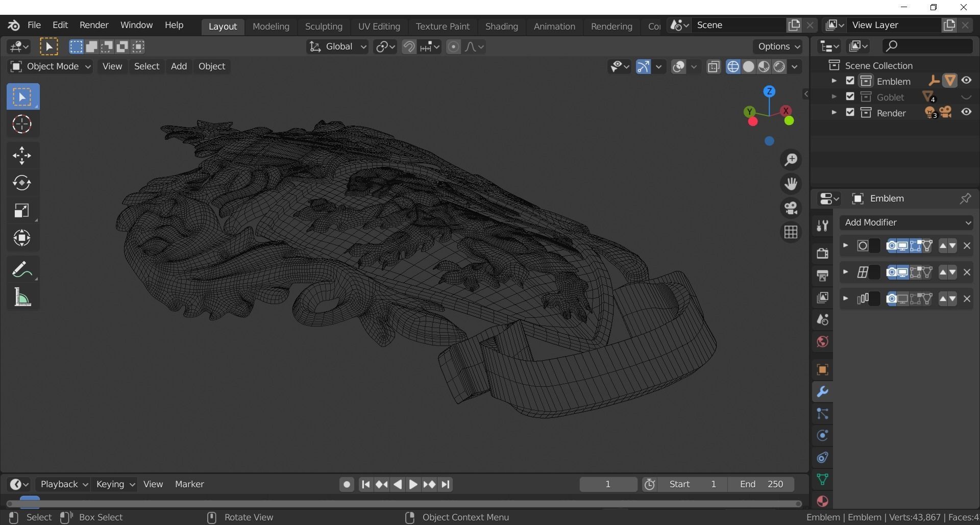This screenshot has width=980, height=525.
Task: Click the Blender logo menu icon
Action: pyautogui.click(x=14, y=25)
